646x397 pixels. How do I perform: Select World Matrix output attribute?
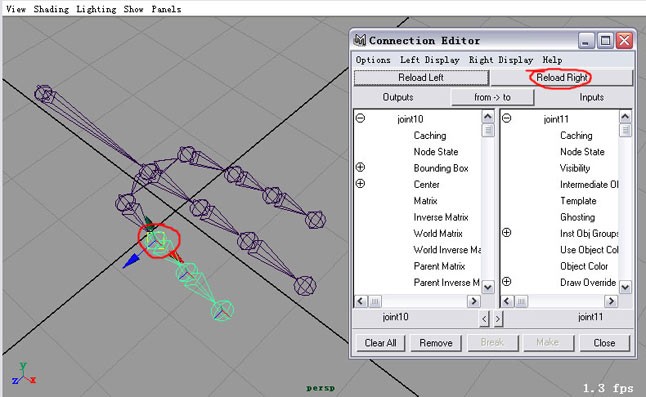(438, 234)
